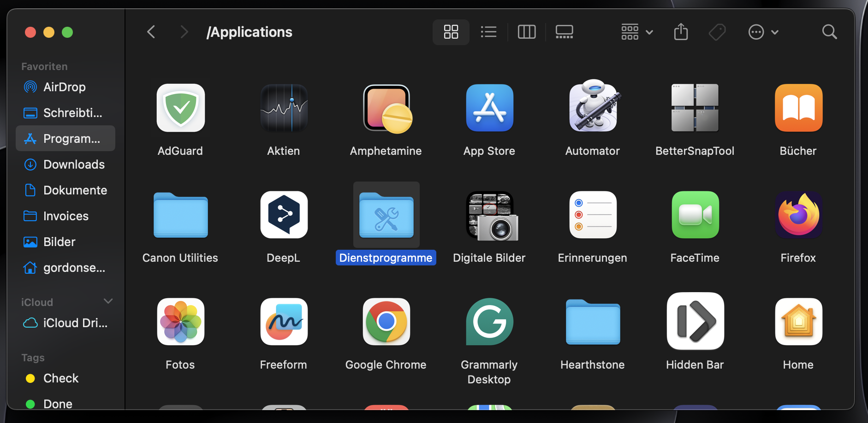Click the green Done tag dot
868x423 pixels.
tap(30, 404)
